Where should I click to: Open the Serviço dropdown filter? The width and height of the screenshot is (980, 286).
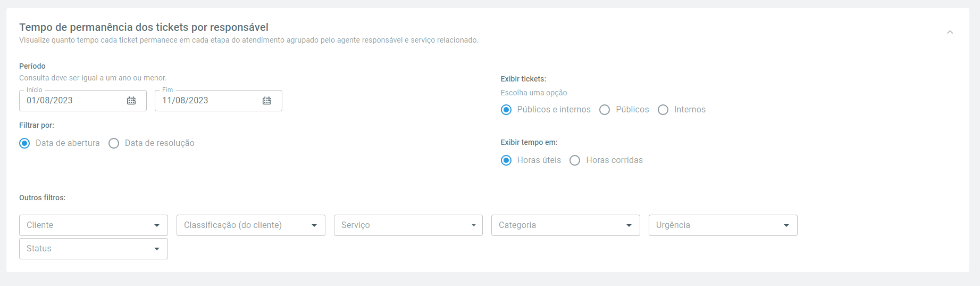tap(408, 225)
